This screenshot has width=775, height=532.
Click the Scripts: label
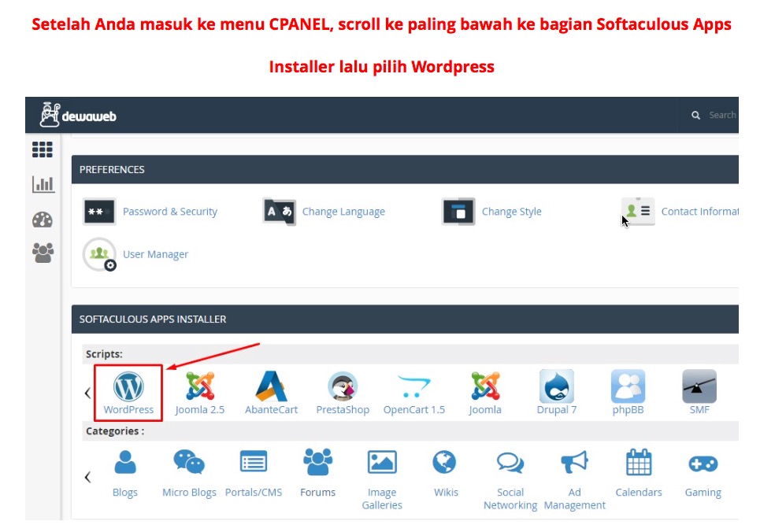[104, 354]
